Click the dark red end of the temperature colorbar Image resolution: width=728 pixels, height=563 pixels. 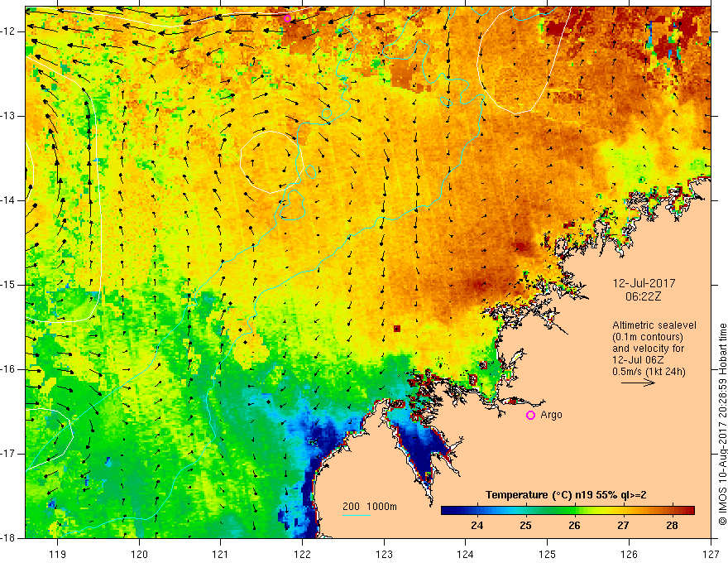(689, 511)
